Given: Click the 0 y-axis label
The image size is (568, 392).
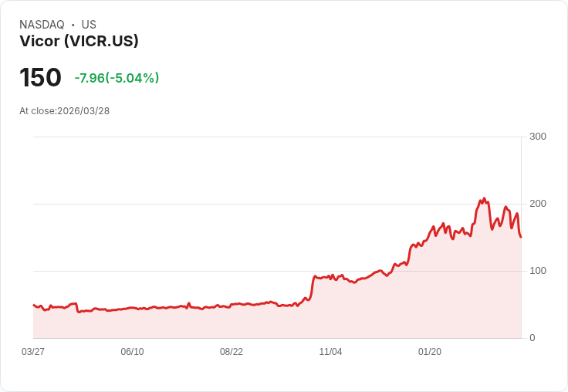Looking at the screenshot, I should pyautogui.click(x=532, y=338).
